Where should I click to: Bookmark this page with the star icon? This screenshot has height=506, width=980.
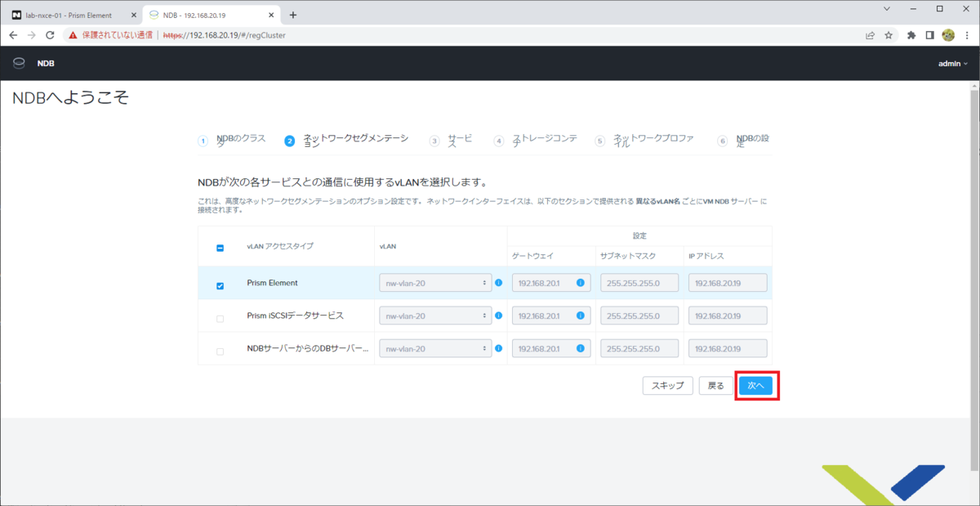coord(889,35)
